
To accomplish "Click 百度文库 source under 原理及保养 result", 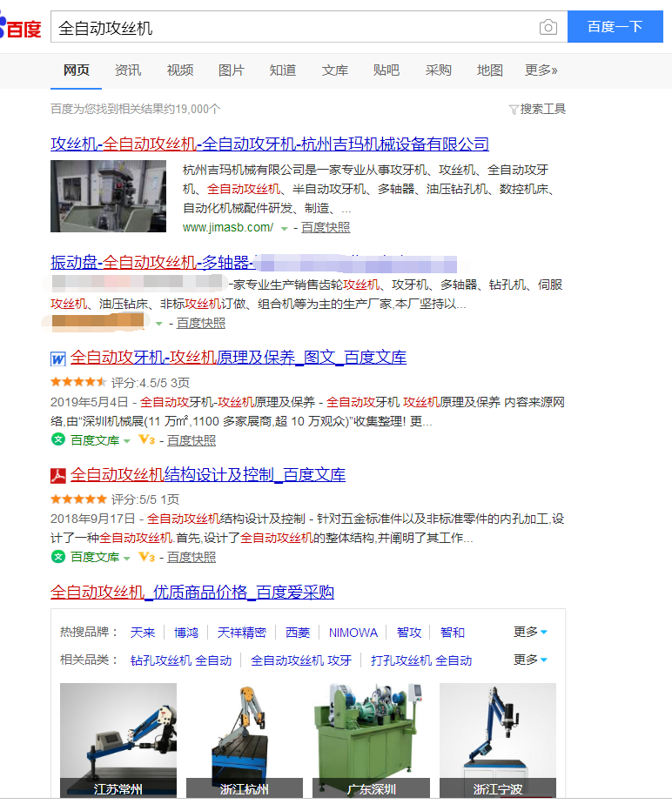I will click(x=95, y=440).
